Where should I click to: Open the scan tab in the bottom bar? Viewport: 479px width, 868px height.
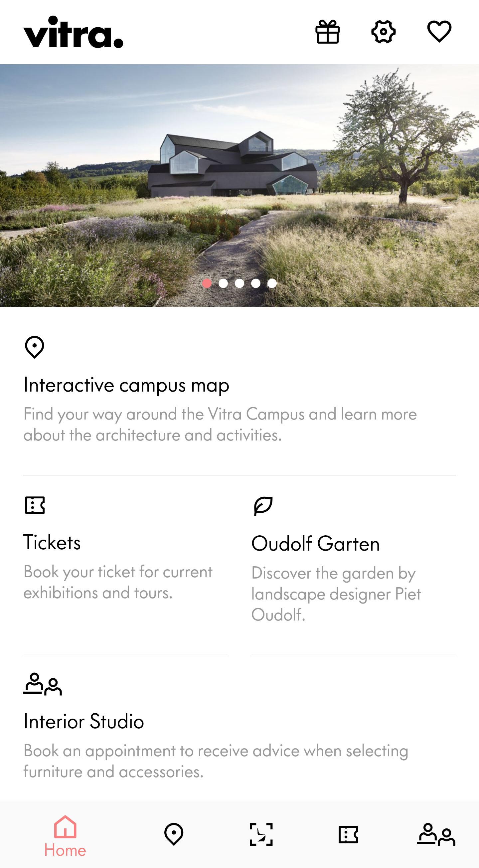click(261, 834)
